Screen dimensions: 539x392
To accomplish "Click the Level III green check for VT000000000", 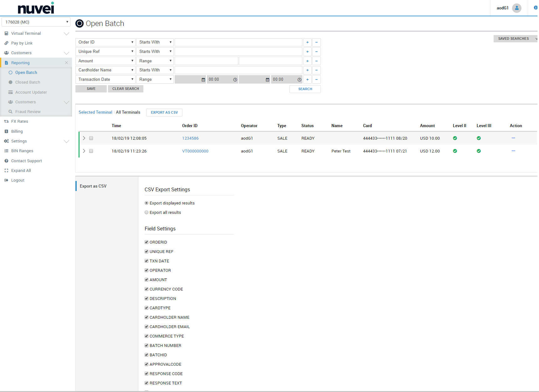I will click(x=479, y=151).
